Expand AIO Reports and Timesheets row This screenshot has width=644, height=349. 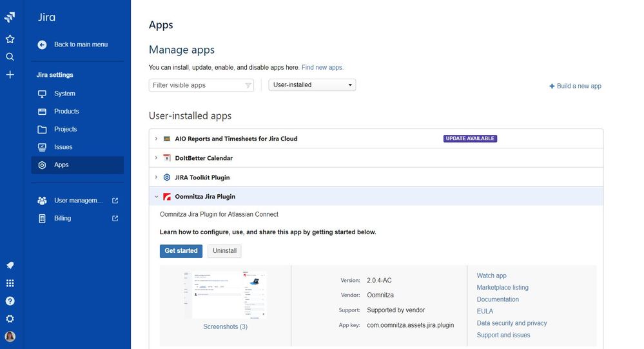pos(156,139)
